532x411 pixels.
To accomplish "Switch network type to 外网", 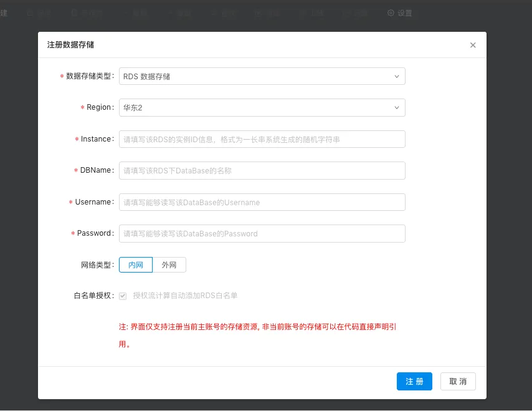I will [x=169, y=265].
